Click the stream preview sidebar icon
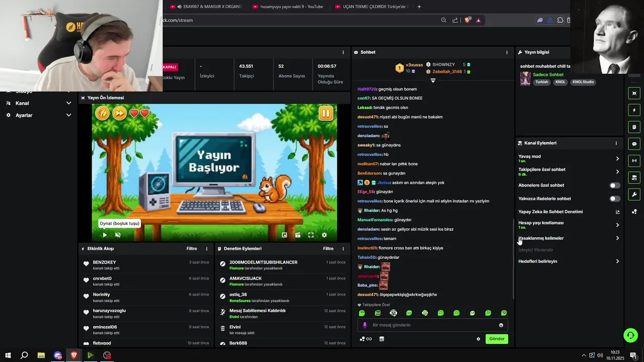This screenshot has width=644, height=362. pos(634,93)
